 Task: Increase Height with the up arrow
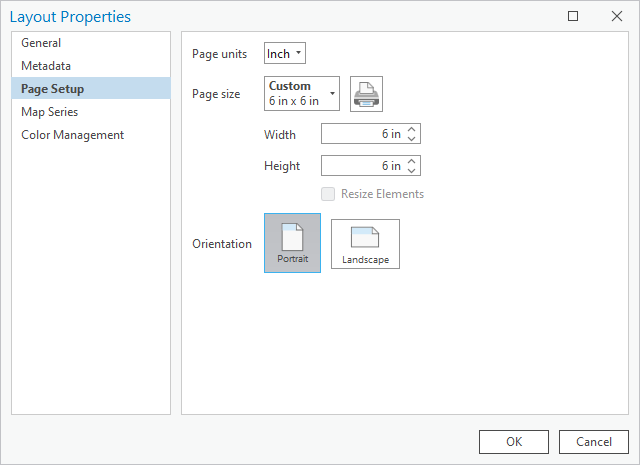point(411,161)
